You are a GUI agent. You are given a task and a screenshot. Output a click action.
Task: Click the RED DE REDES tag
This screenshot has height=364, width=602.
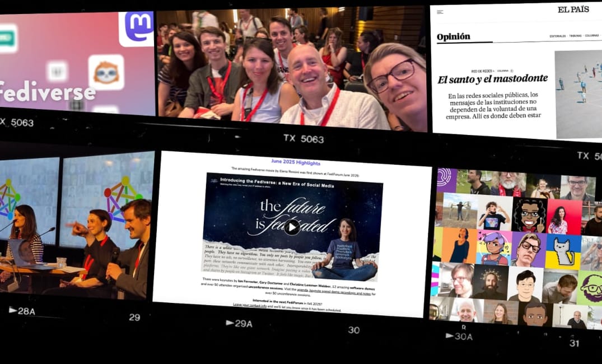tap(482, 71)
